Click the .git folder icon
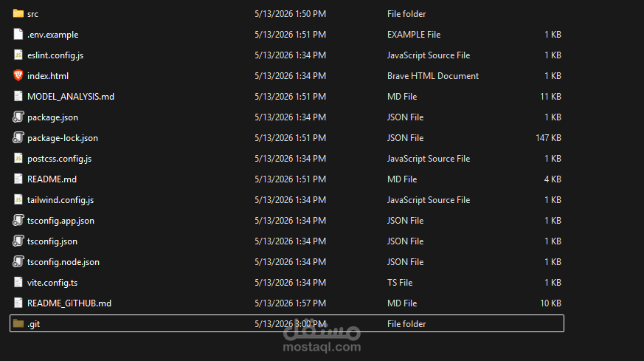 (18, 323)
